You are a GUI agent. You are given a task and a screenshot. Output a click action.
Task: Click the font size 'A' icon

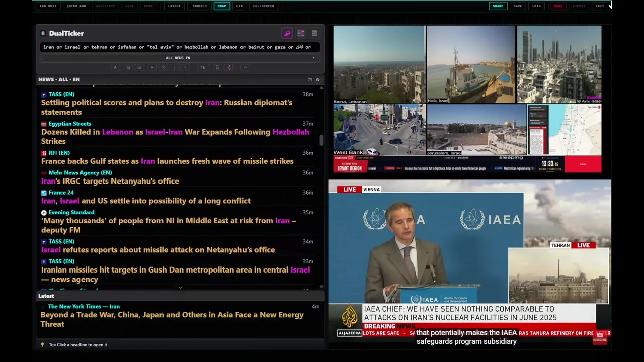click(115, 67)
